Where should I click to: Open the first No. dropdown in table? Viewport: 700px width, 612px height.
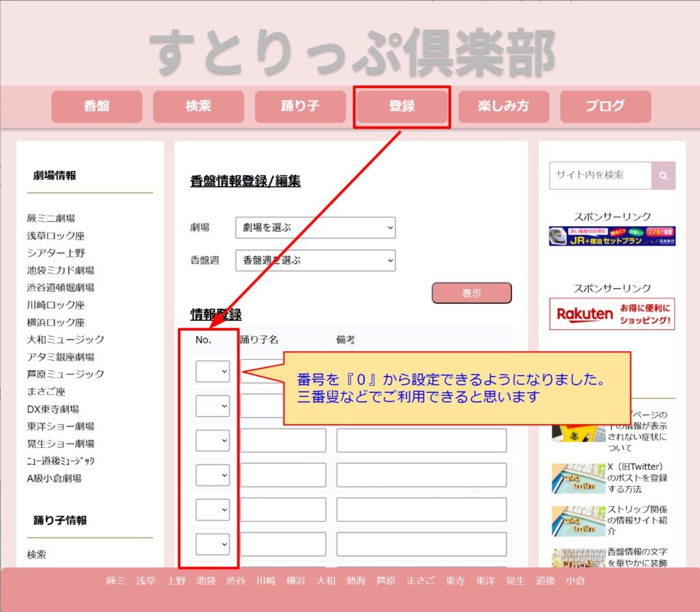(x=213, y=372)
